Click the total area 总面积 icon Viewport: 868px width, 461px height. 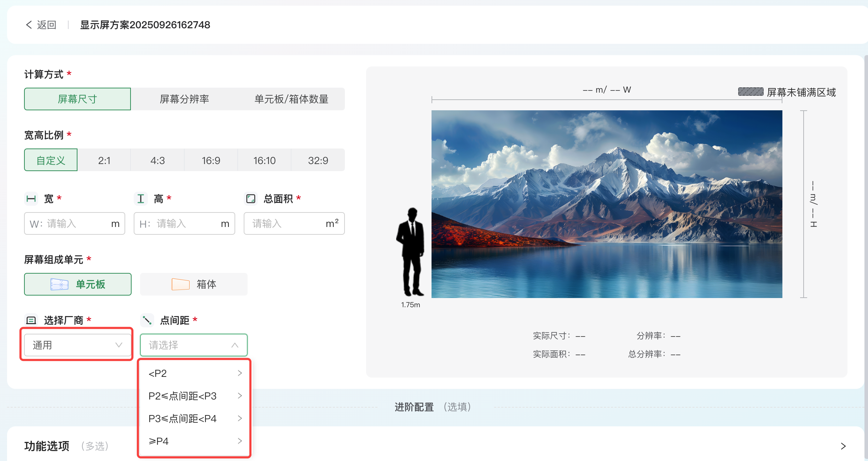[251, 199]
